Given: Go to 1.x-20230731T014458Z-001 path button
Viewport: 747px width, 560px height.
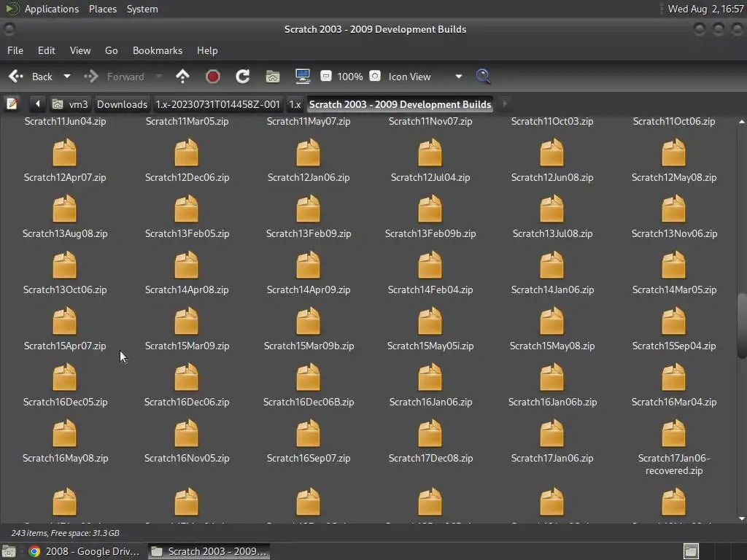Looking at the screenshot, I should [x=217, y=104].
